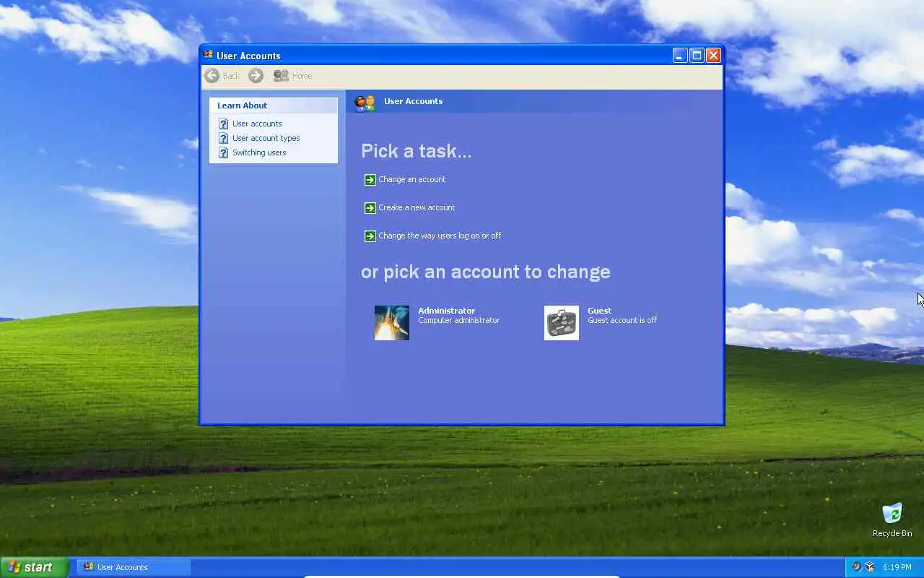Open the Start menu
Screen dimensions: 924x578
[34, 567]
